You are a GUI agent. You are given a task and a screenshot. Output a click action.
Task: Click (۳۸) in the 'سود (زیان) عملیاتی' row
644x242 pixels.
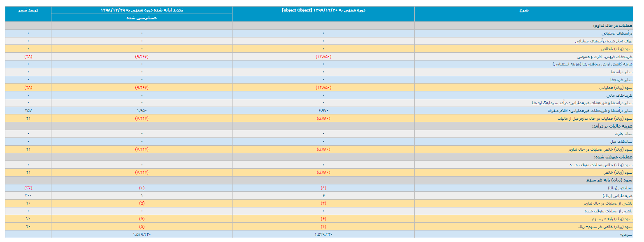pos(28,87)
